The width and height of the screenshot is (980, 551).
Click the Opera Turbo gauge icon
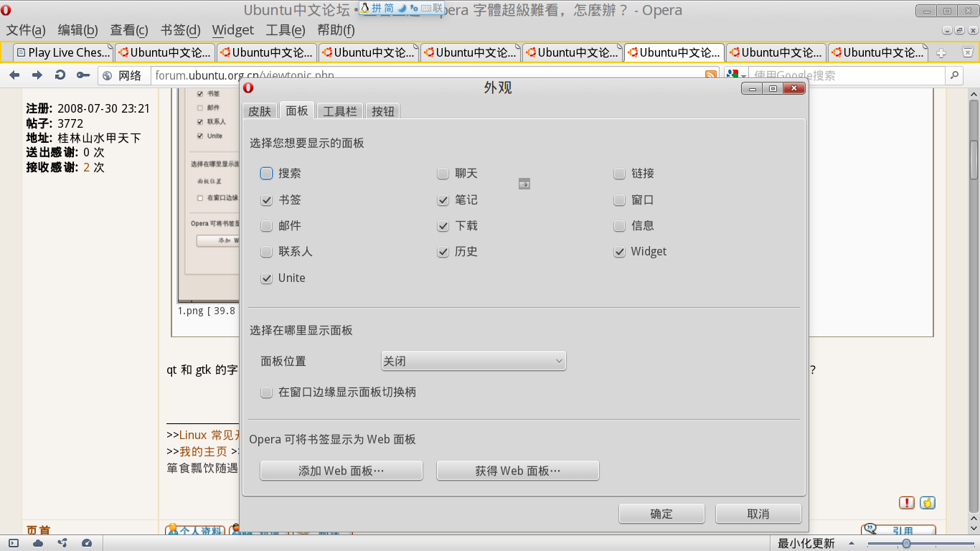click(87, 543)
